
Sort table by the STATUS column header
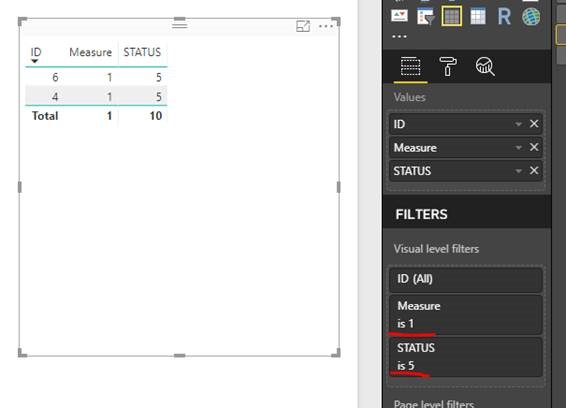pos(142,52)
